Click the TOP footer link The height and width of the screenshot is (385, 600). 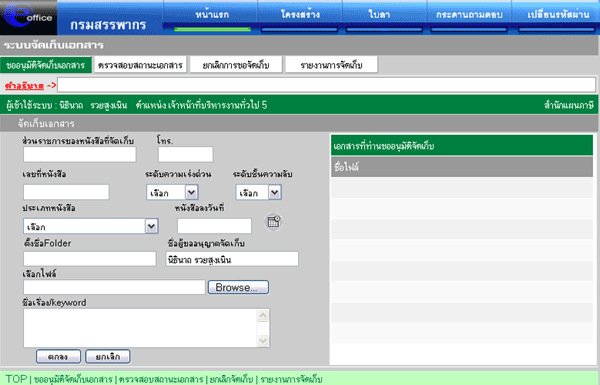tap(16, 379)
